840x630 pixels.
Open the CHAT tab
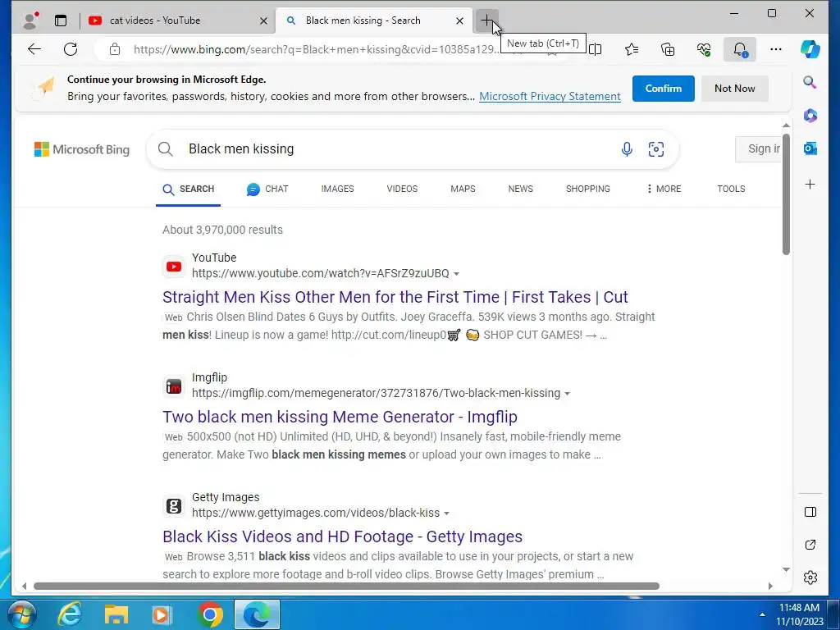267,189
